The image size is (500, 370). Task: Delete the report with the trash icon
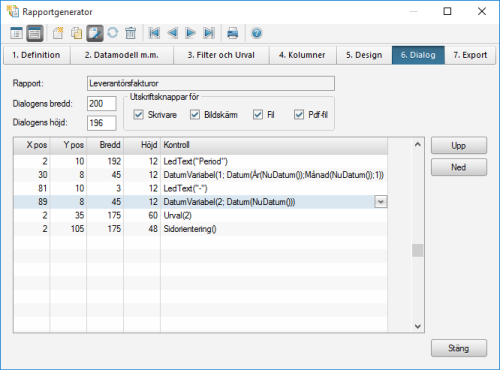131,33
